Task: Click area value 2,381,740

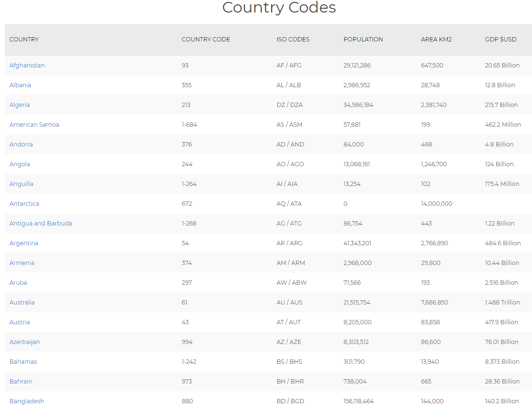Action: [x=434, y=105]
